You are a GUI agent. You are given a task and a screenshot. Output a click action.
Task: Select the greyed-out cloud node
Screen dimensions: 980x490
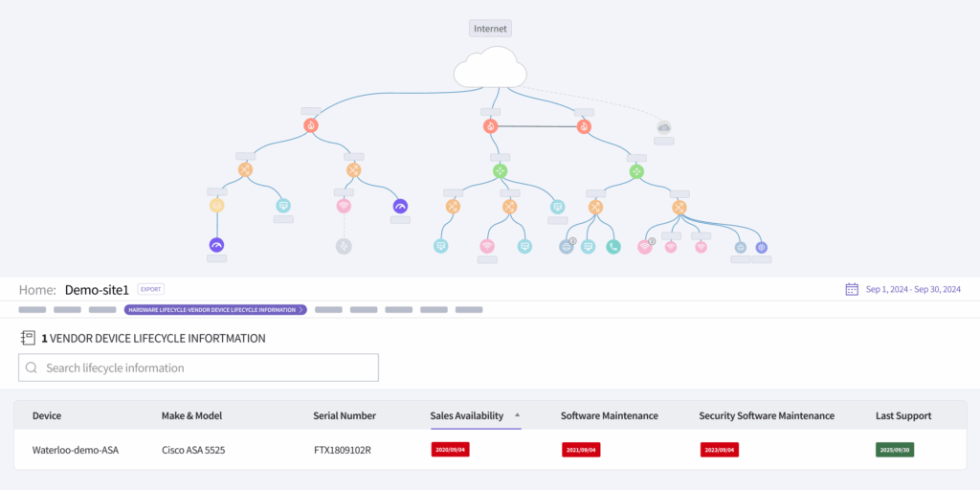[x=664, y=126]
